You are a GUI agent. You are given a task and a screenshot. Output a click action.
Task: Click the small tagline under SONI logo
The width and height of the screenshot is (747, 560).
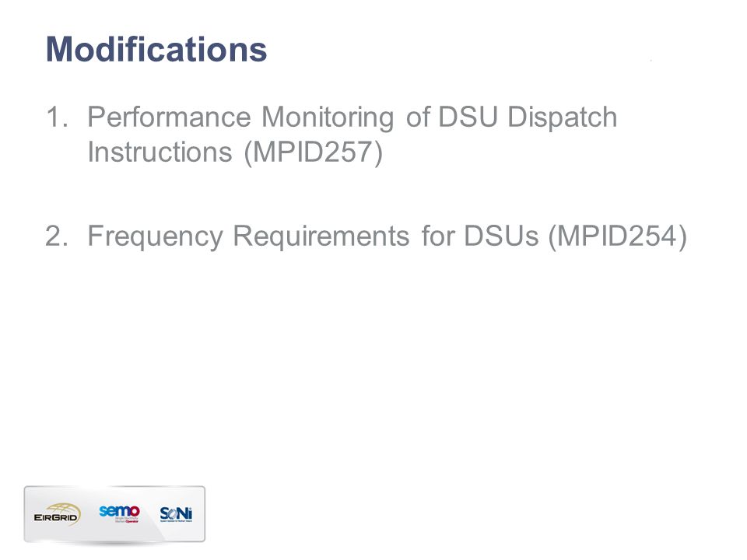click(176, 521)
